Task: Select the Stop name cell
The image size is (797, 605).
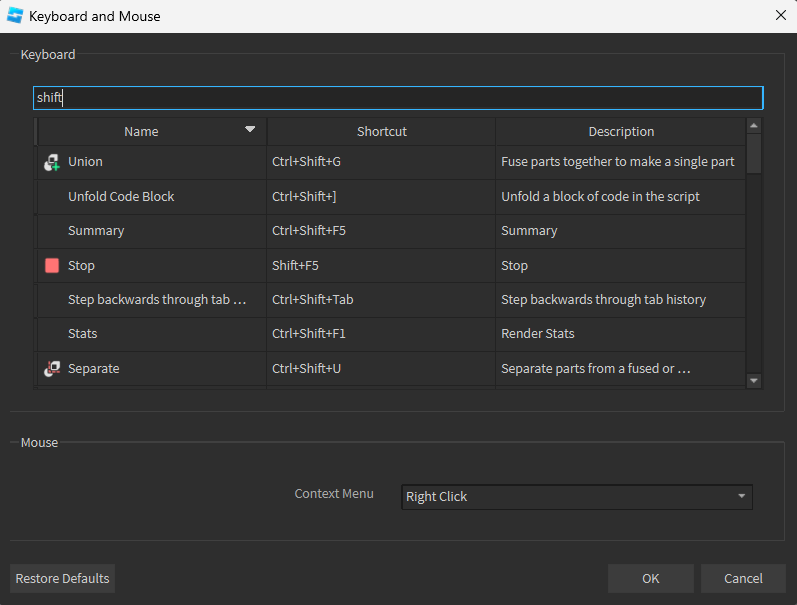Action: pyautogui.click(x=151, y=265)
